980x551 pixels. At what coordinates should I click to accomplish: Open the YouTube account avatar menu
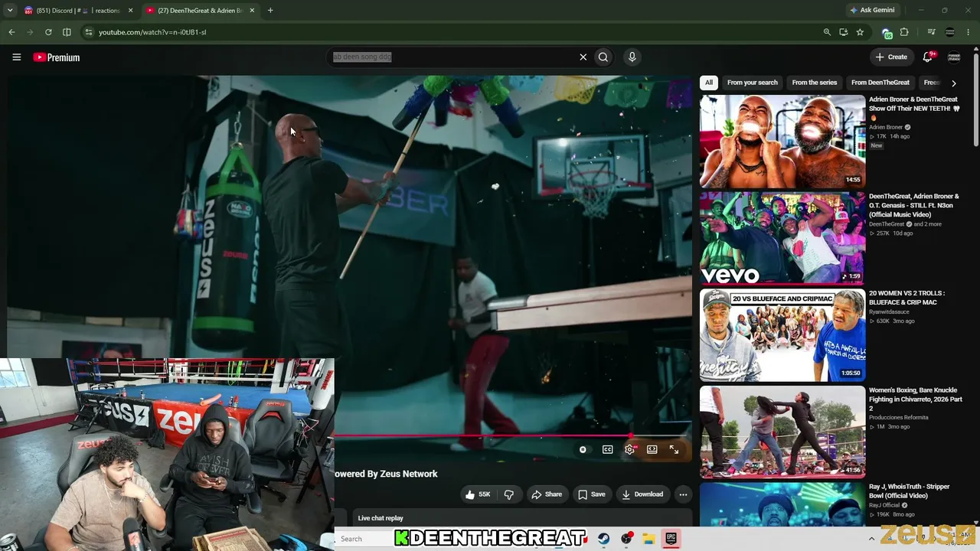coord(954,57)
